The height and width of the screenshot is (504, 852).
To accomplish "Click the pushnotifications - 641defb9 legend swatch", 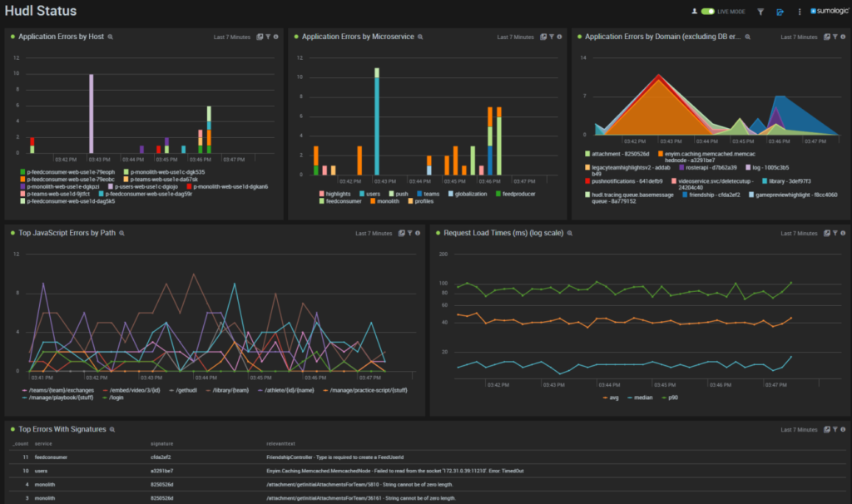I will 587,181.
